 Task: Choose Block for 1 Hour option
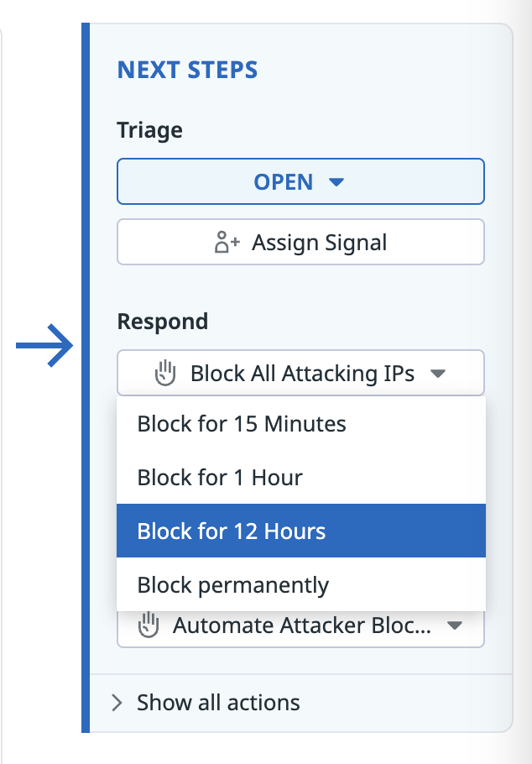click(220, 478)
